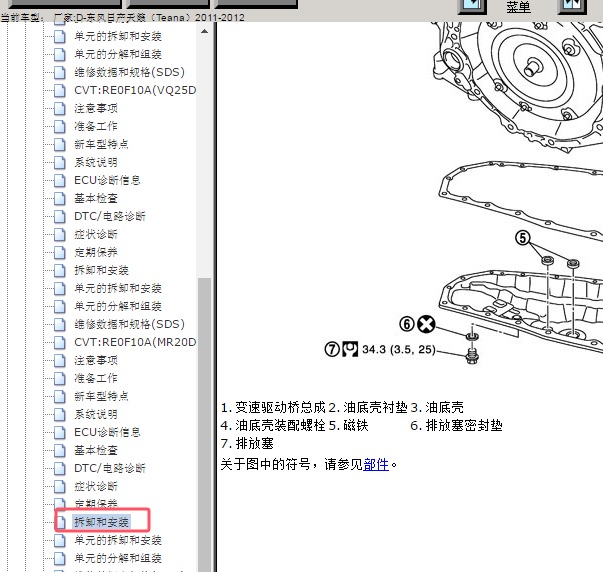Select 单元的分解和组装 under the VQ25D section
This screenshot has height=572, width=603.
point(118,306)
